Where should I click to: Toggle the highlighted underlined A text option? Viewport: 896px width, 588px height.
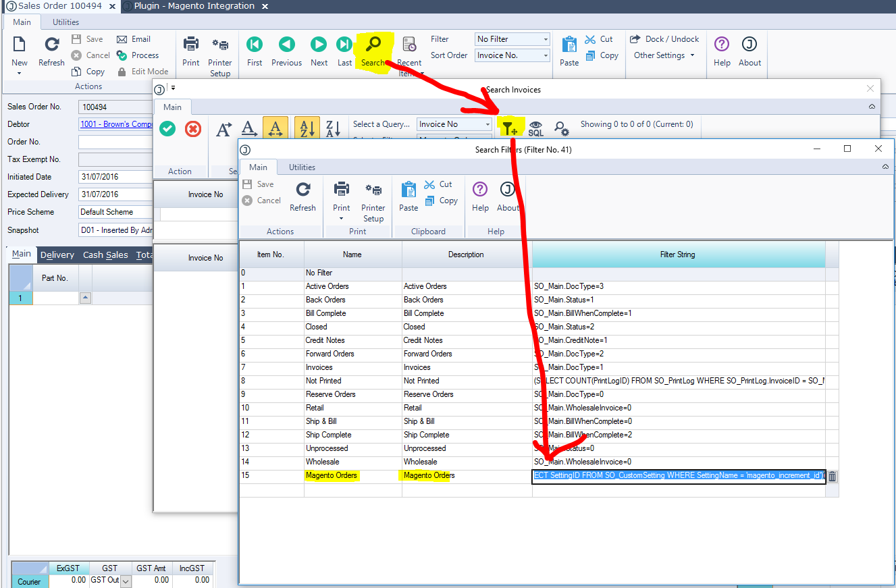[275, 128]
